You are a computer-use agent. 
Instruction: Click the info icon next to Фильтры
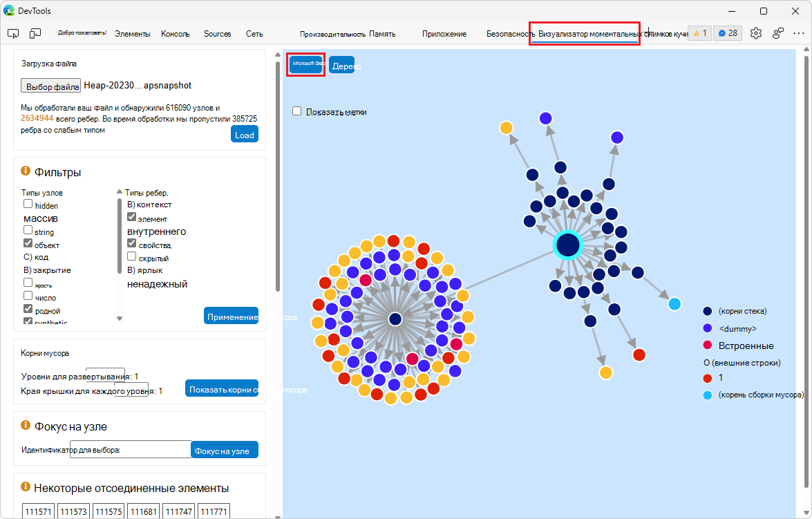tap(26, 171)
